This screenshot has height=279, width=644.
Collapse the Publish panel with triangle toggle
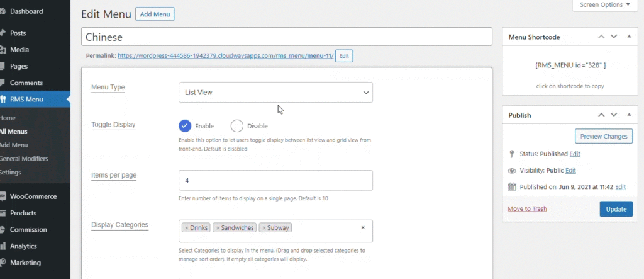click(x=629, y=115)
